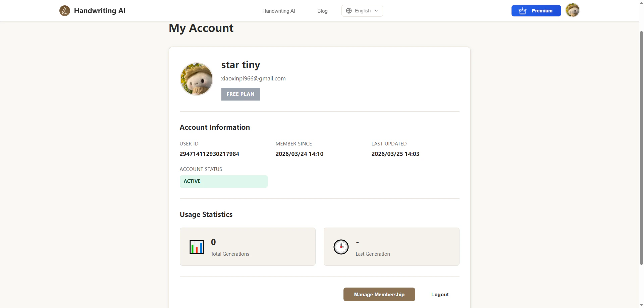Viewport: 644px width, 308px height.
Task: Click the FREE PLAN badge
Action: [241, 94]
